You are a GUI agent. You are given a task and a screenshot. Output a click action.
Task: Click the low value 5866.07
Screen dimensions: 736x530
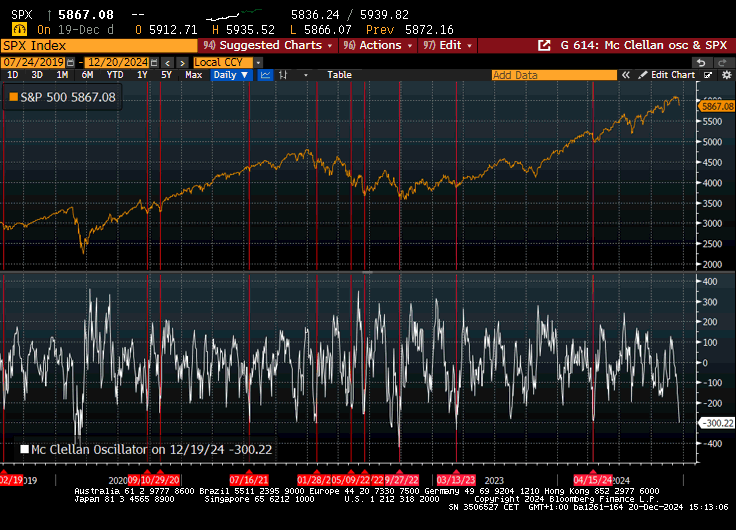pos(328,30)
